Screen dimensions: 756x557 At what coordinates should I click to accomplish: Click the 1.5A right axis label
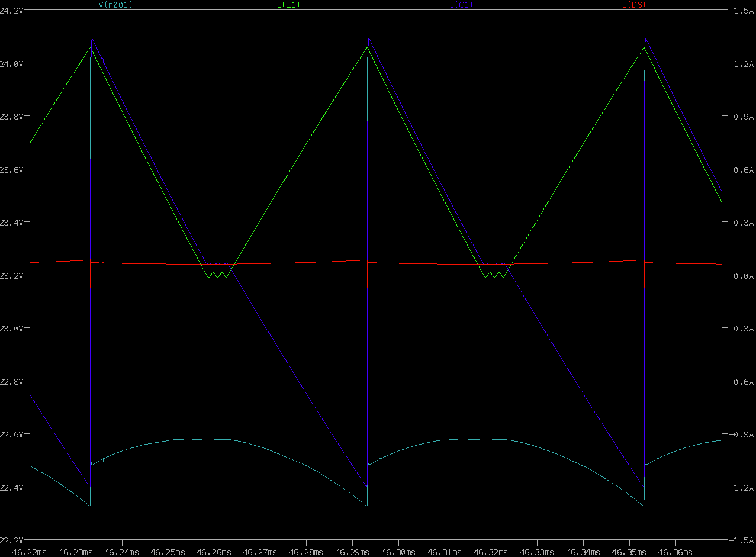744,11
